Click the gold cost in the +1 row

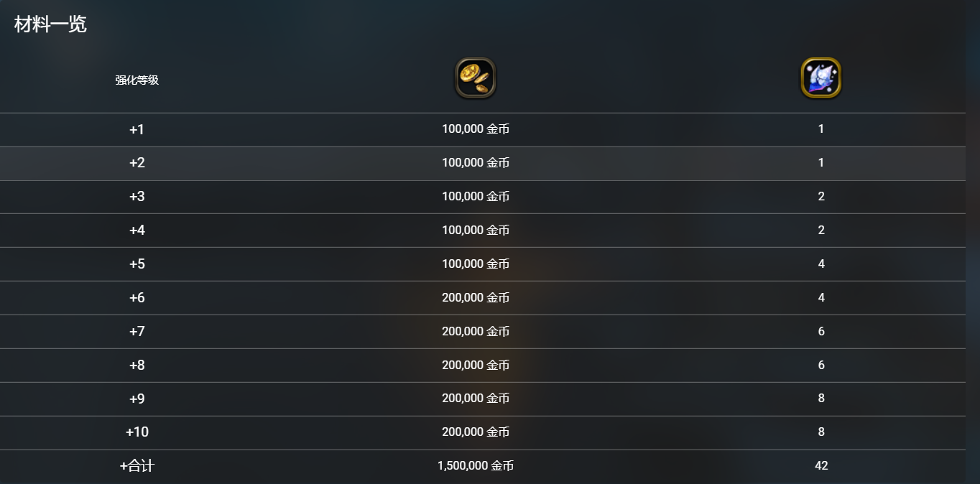pos(476,129)
